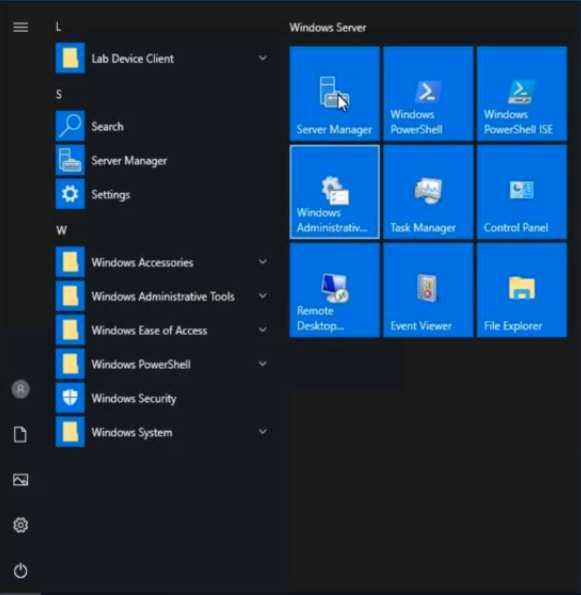The image size is (581, 595).
Task: Expand the Windows Accessories folder chevron
Action: [x=263, y=262]
